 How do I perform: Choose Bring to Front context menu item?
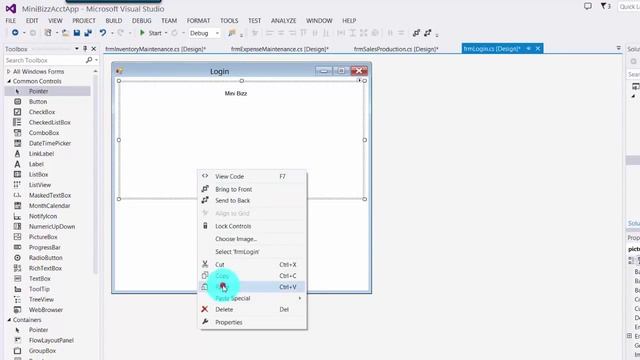[x=252, y=189]
